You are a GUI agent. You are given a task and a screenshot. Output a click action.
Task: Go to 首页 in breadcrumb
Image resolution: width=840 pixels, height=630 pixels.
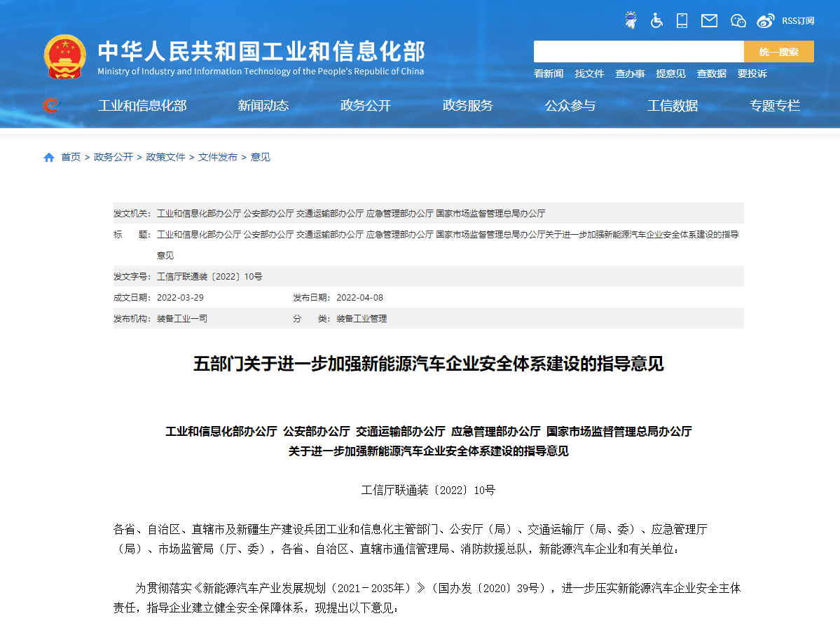71,157
